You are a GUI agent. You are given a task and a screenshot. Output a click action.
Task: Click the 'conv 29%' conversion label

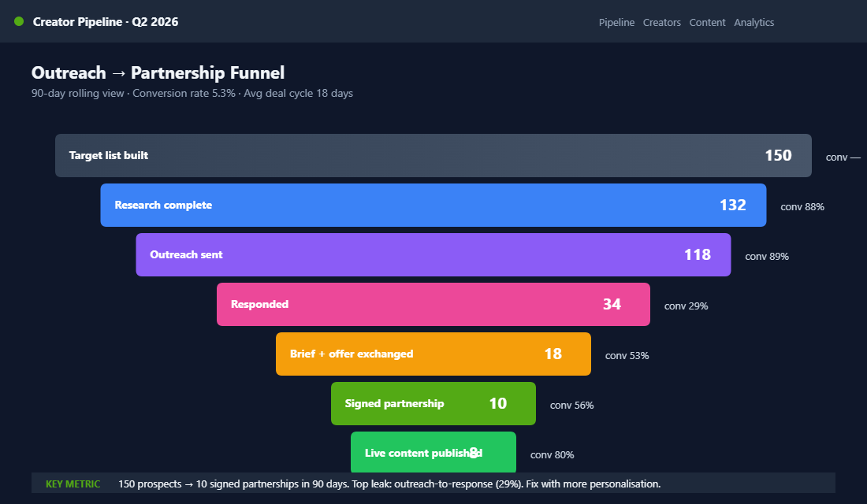(x=686, y=306)
